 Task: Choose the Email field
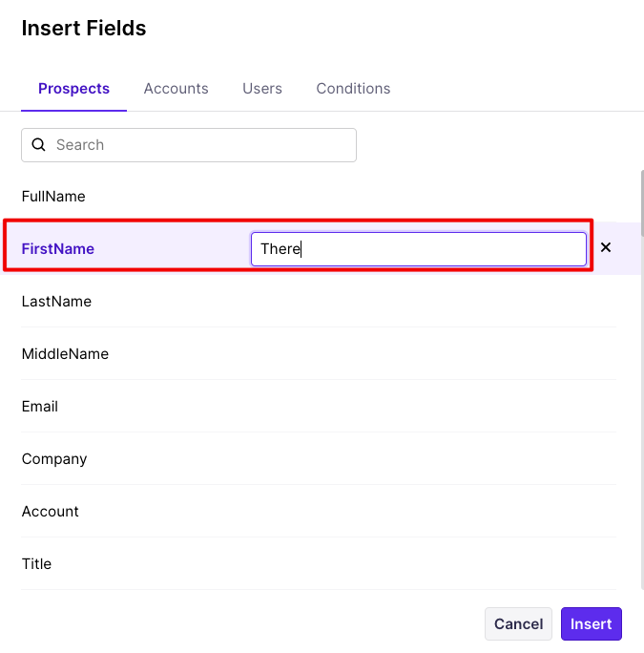pos(40,407)
